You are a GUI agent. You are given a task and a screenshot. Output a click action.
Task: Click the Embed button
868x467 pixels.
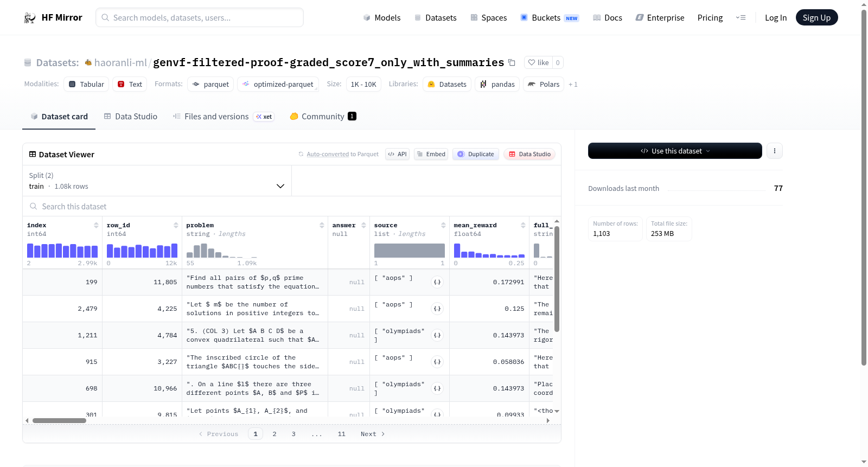coord(430,154)
